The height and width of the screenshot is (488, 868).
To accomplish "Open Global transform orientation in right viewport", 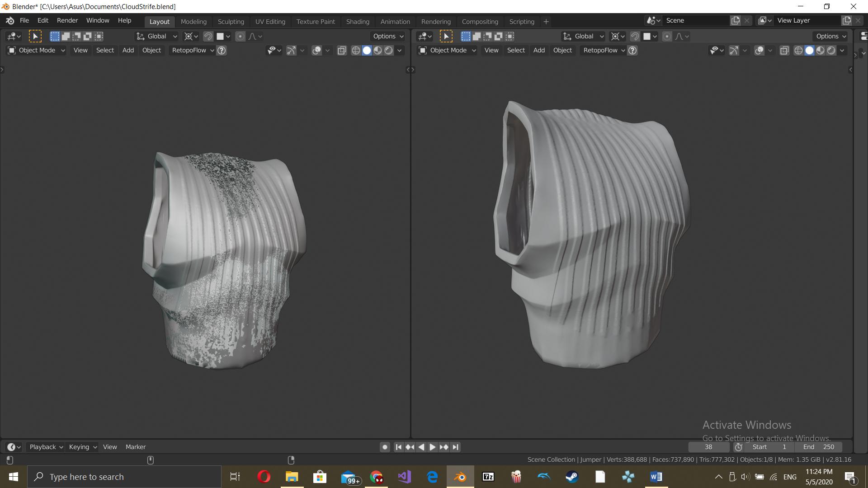I will [x=583, y=36].
